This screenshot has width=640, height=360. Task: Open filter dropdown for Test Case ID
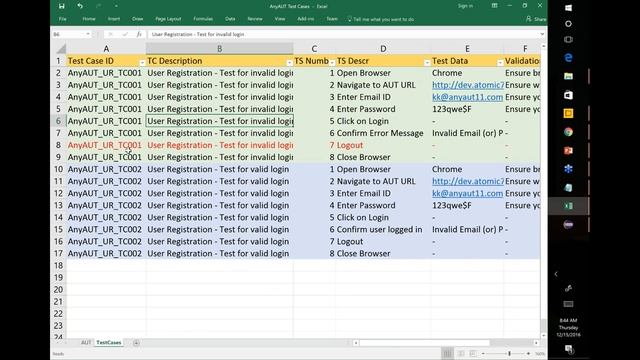click(x=142, y=63)
